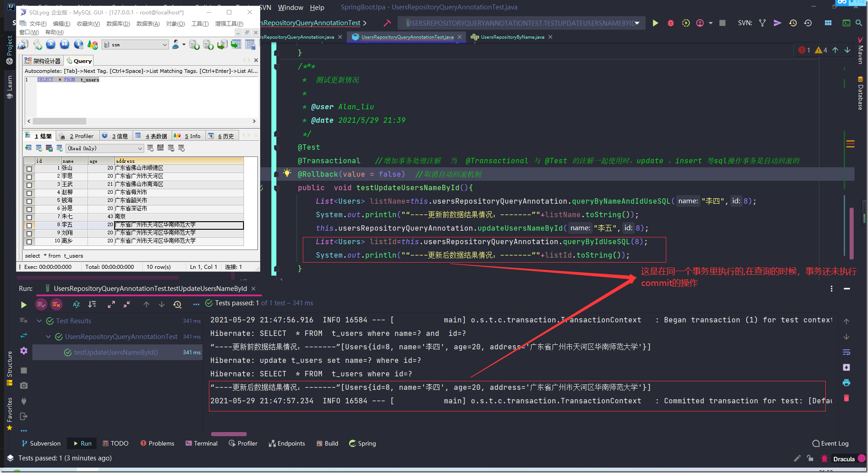Click the Stop square in main toolbar
Image resolution: width=868 pixels, height=473 pixels.
click(x=722, y=23)
